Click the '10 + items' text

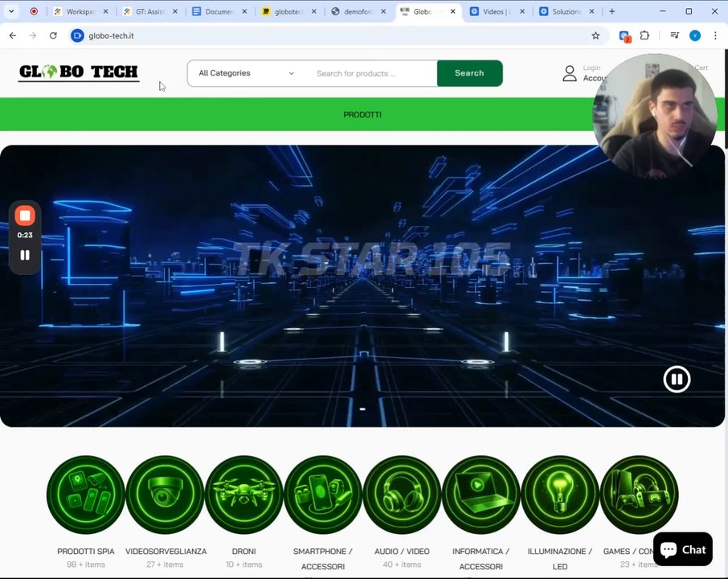click(243, 565)
